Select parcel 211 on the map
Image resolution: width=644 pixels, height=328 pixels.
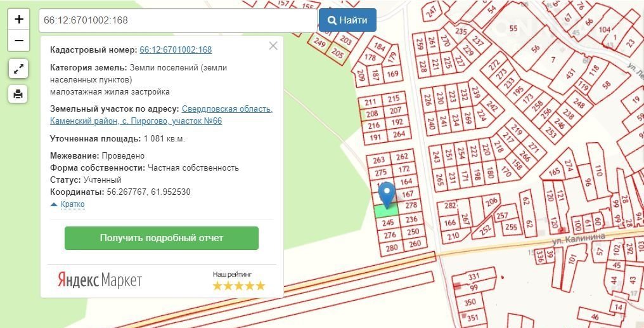click(370, 102)
